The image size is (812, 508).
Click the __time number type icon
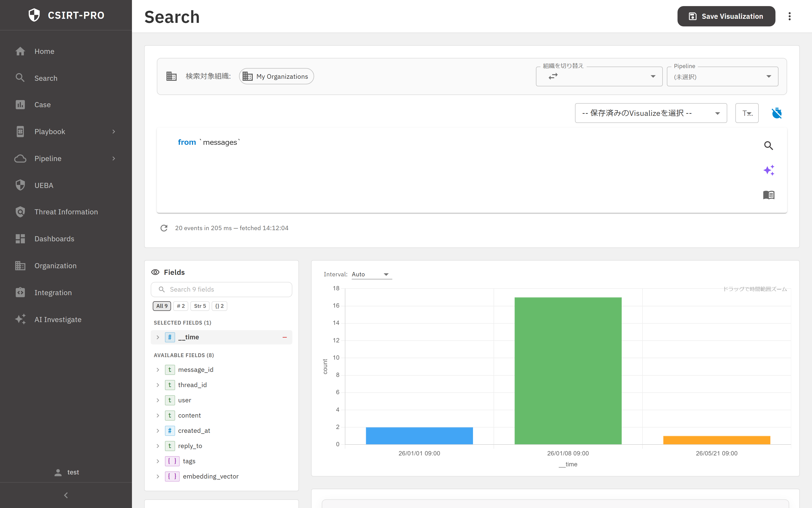(x=170, y=337)
